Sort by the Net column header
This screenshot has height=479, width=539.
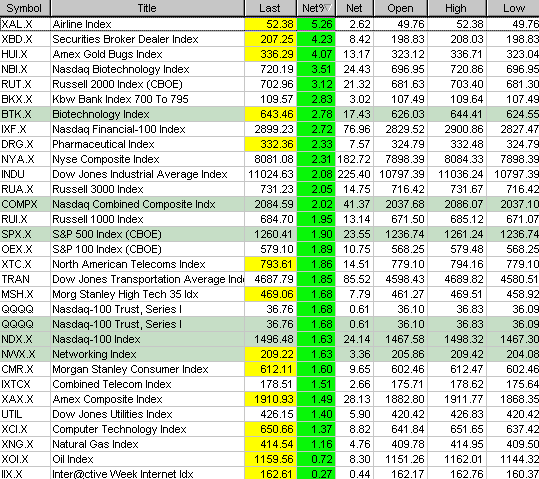tap(354, 8)
